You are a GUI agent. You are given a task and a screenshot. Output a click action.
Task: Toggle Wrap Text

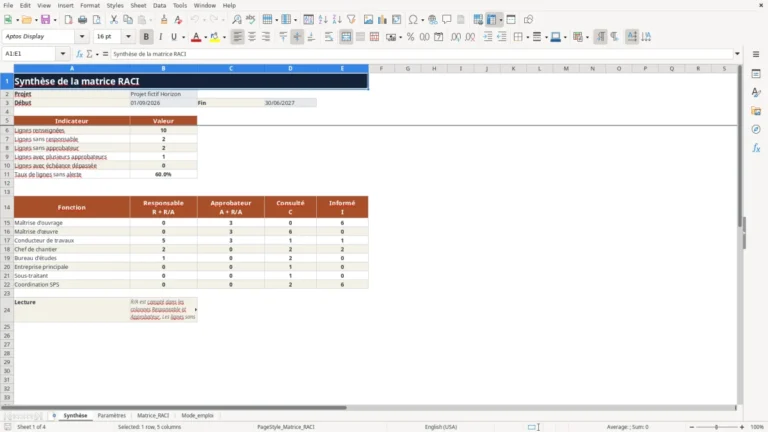[329, 37]
